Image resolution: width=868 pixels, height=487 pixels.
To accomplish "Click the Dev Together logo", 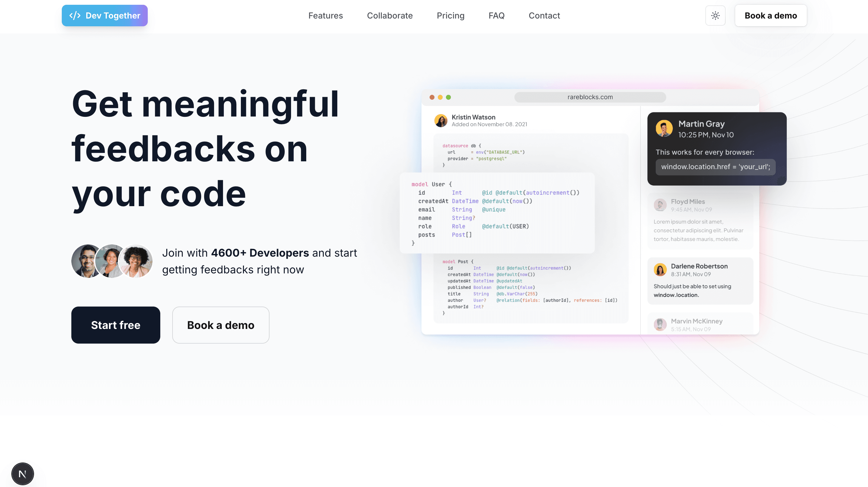I will pyautogui.click(x=104, y=16).
